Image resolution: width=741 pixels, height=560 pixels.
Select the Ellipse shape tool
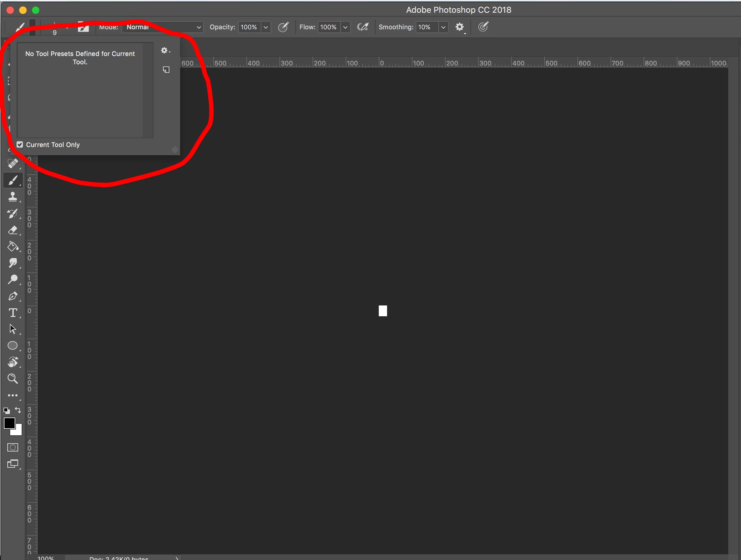coord(13,345)
